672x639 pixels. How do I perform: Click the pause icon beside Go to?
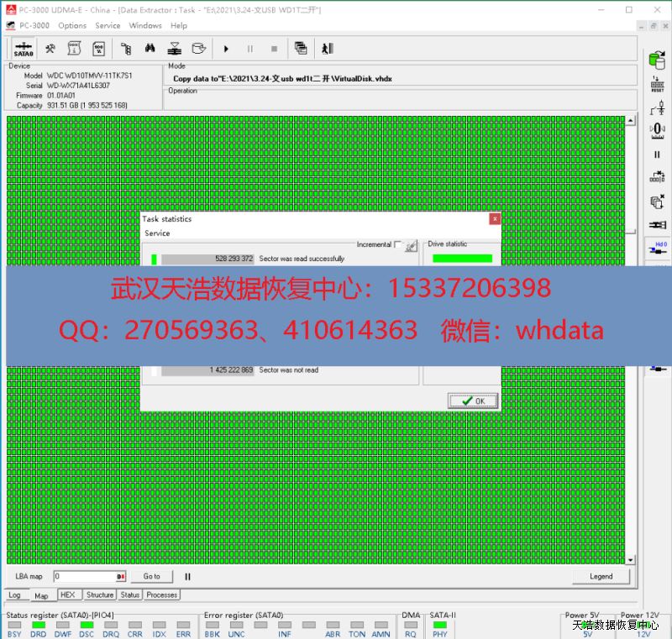tap(188, 577)
